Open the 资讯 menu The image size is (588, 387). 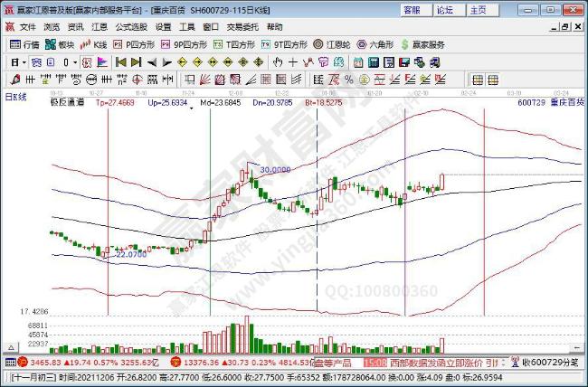point(75,27)
